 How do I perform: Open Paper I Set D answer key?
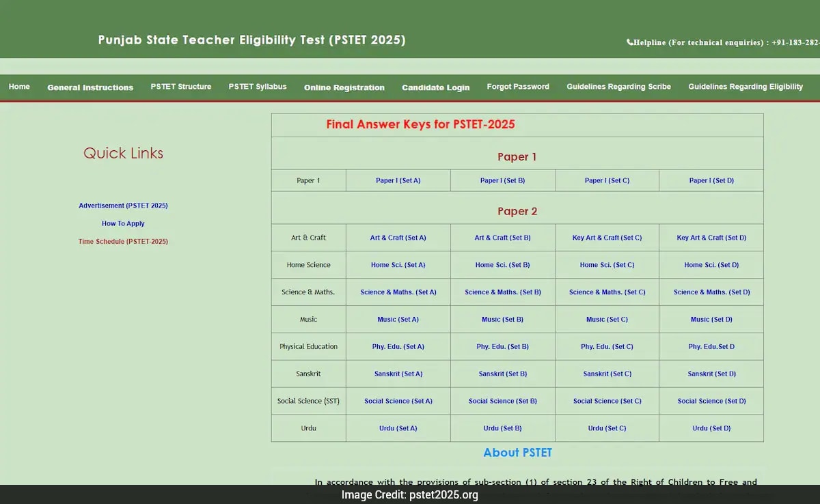pyautogui.click(x=711, y=180)
